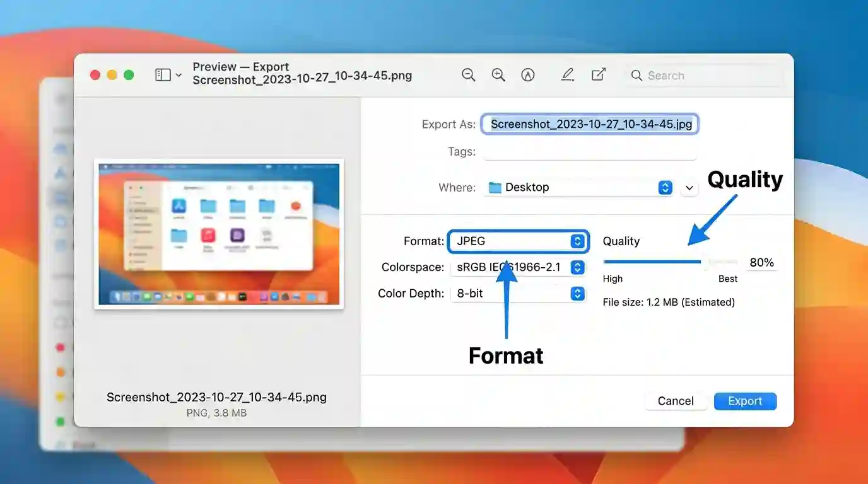Click the zoom in magnifier icon
This screenshot has width=868, height=484.
(498, 75)
